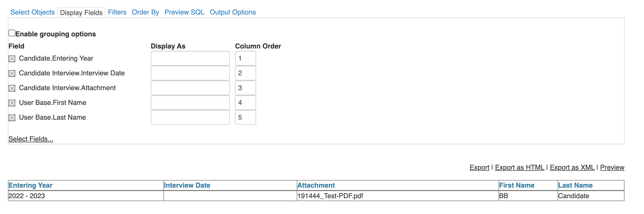The image size is (644, 214).
Task: Sort by Interview Date column header
Action: (x=187, y=185)
